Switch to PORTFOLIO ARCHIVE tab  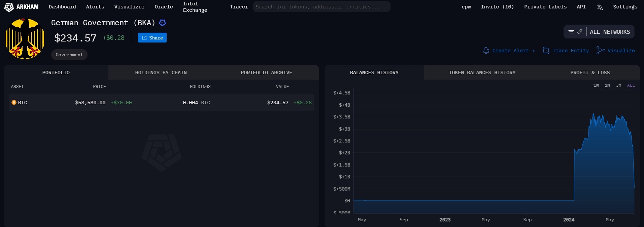tap(266, 73)
